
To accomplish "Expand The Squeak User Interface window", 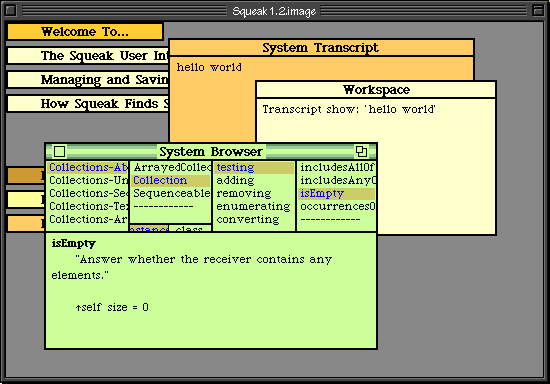I will [88, 55].
